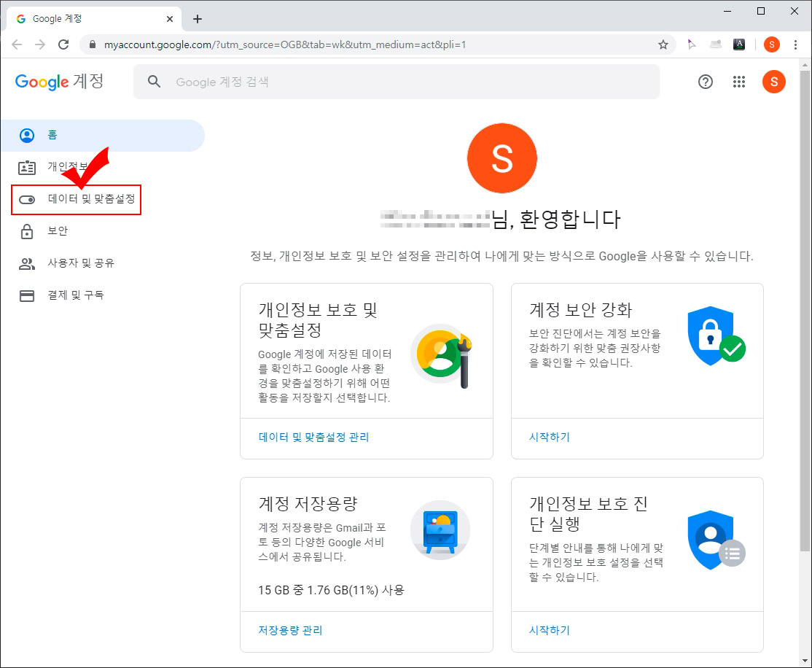
Task: Click the large profile picture circle
Action: pyautogui.click(x=501, y=158)
